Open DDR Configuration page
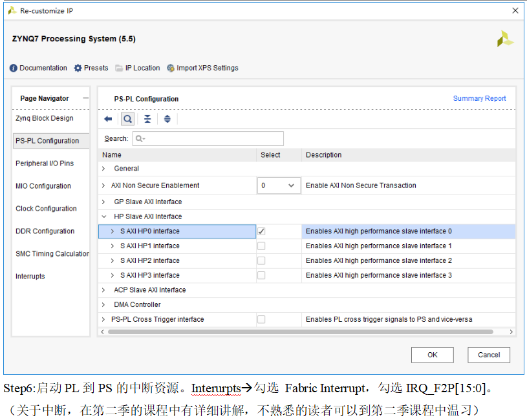This screenshot has width=527, height=420. click(x=45, y=231)
